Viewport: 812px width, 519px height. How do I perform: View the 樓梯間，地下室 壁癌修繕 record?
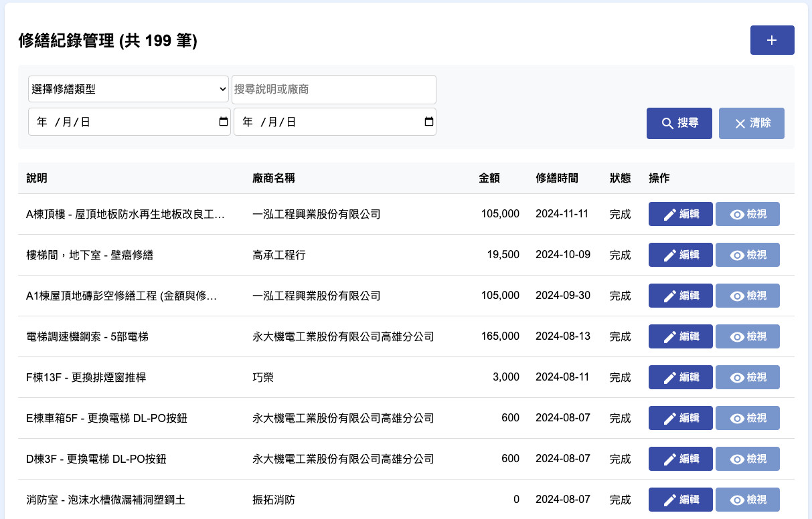748,255
